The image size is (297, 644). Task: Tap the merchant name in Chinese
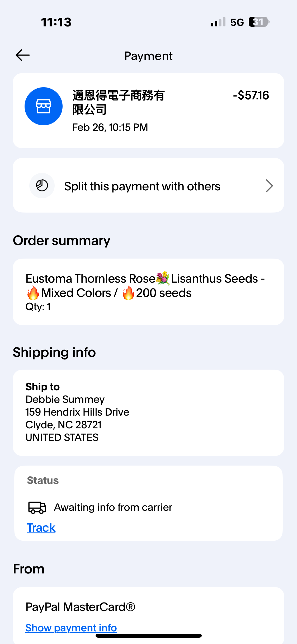pyautogui.click(x=119, y=102)
